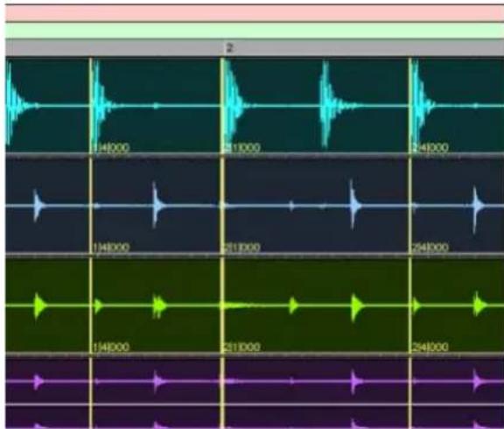Screen dimensions: 504x429
Task: Click the pink ruler strip above the tracks
Action: pos(255,13)
